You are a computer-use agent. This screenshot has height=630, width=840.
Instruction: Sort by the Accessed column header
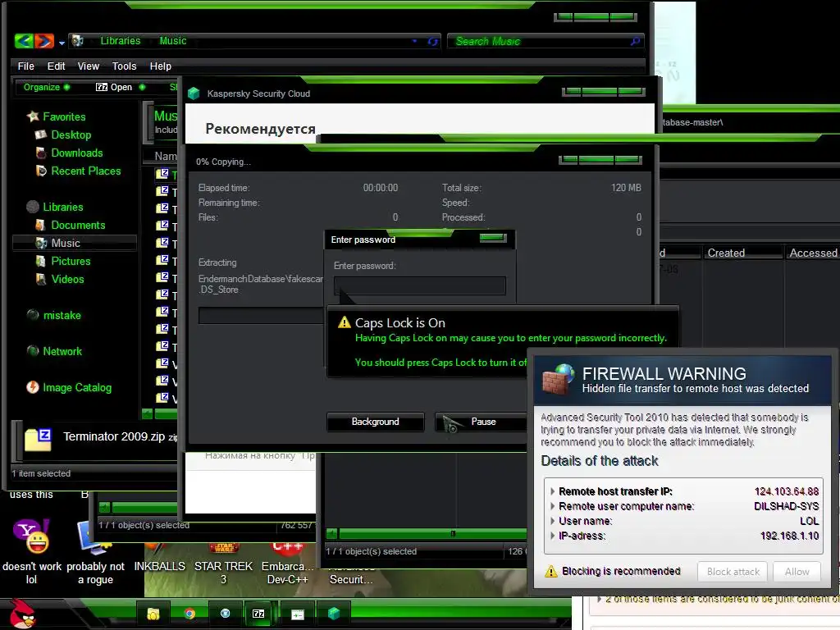coord(813,253)
